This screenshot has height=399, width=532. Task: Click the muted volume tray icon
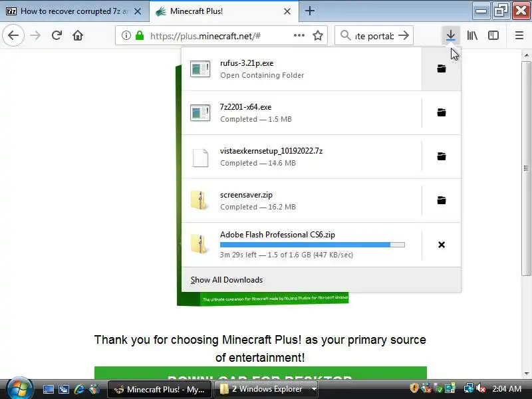[x=481, y=388]
